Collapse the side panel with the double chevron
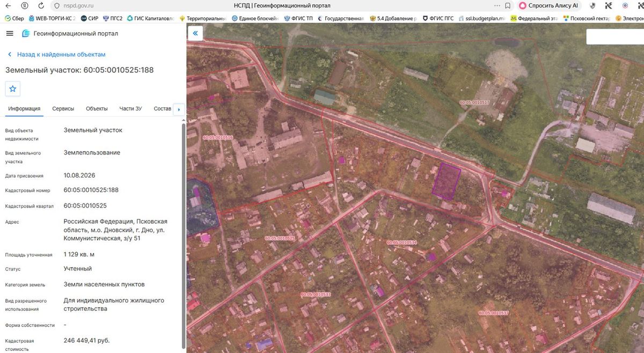 pyautogui.click(x=195, y=33)
